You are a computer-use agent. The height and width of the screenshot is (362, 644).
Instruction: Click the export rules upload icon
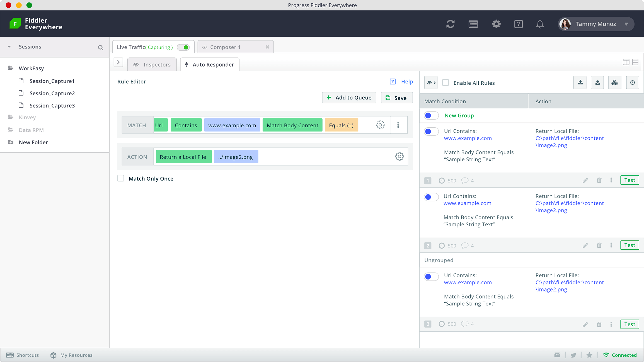597,82
